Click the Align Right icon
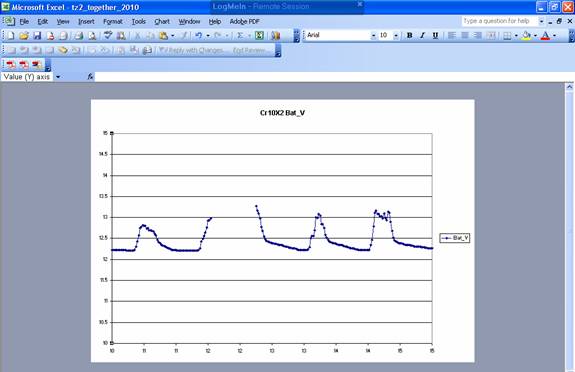The width and height of the screenshot is (575, 372). [477, 35]
